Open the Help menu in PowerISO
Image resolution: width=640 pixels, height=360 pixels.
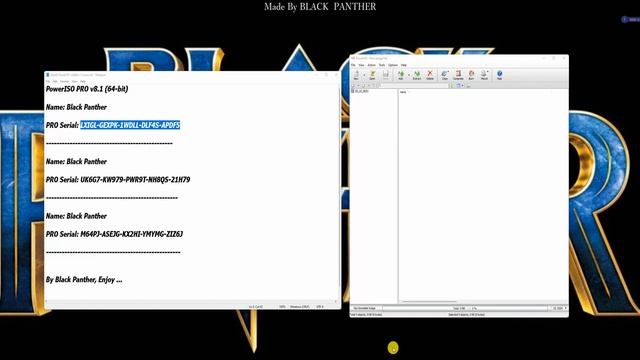[x=404, y=65]
